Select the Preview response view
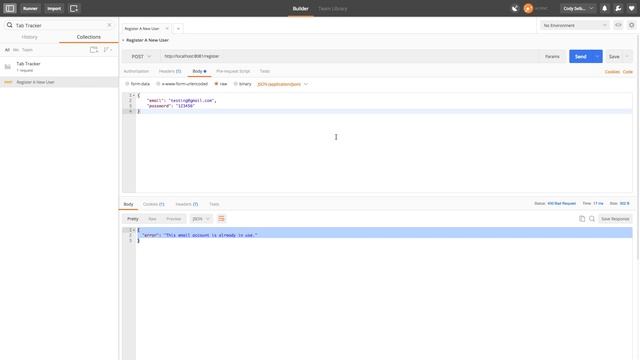The width and height of the screenshot is (640, 360). (173, 219)
